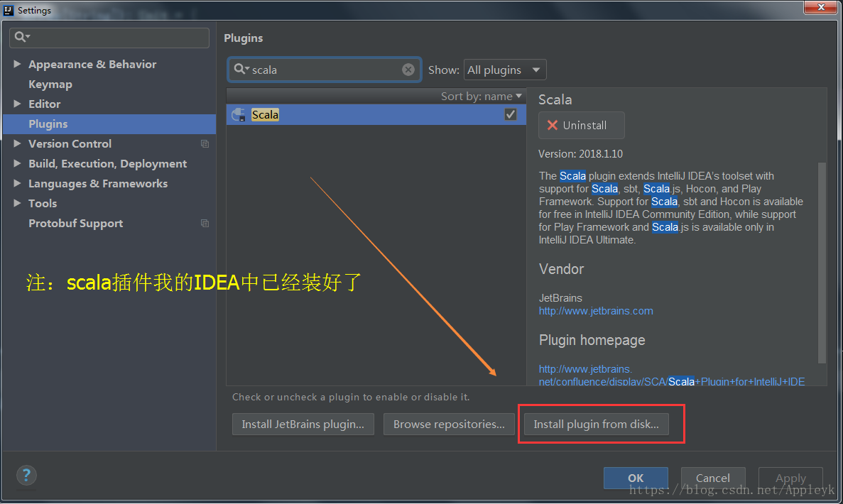Clear the scala search using the X icon
The image size is (843, 504).
[408, 69]
